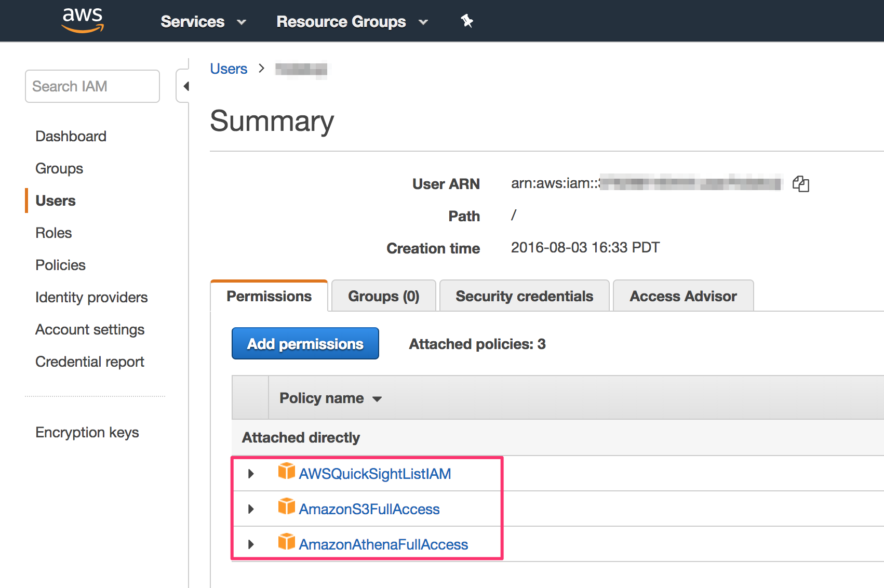This screenshot has height=588, width=884.
Task: Copy the User ARN to clipboard
Action: tap(801, 184)
